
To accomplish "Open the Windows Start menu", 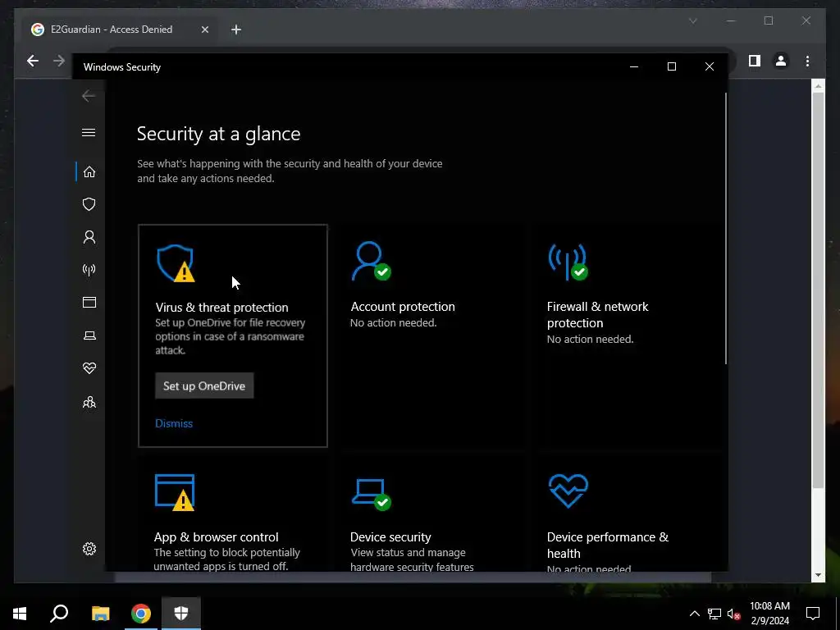I will tap(20, 614).
